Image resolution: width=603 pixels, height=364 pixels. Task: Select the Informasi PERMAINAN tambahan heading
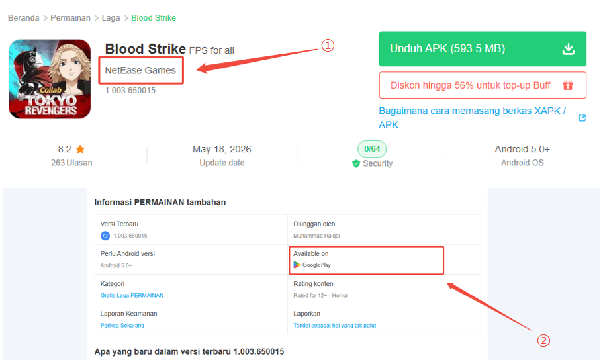[160, 202]
